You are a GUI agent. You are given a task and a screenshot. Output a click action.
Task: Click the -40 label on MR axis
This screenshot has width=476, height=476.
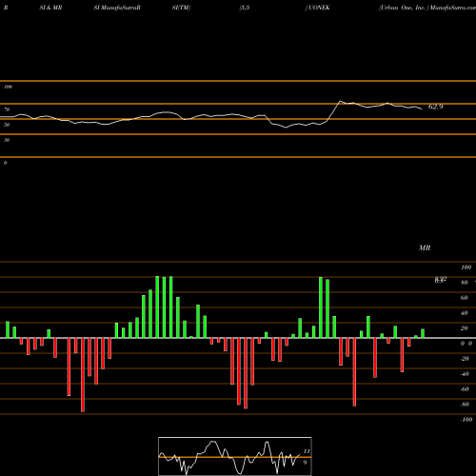click(465, 374)
